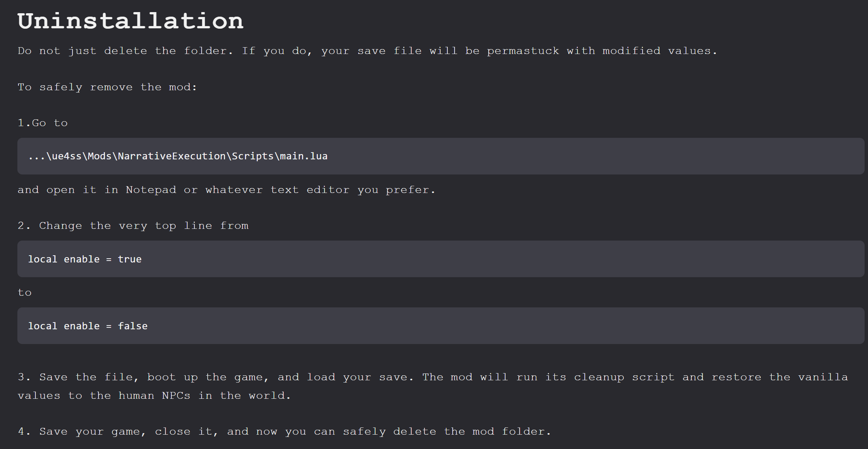This screenshot has width=868, height=449.
Task: Click step 2 'Change the very top line from'
Action: coord(133,226)
